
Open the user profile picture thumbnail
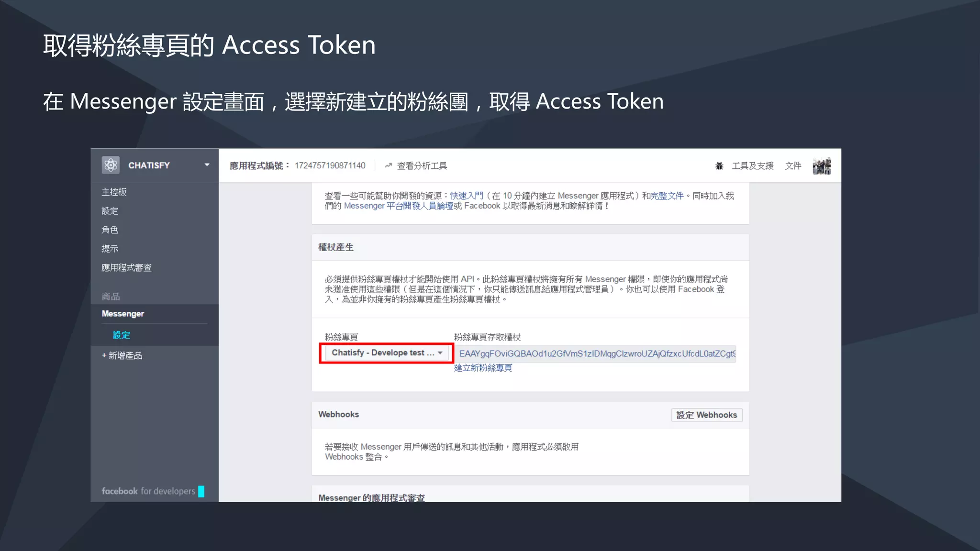point(822,166)
